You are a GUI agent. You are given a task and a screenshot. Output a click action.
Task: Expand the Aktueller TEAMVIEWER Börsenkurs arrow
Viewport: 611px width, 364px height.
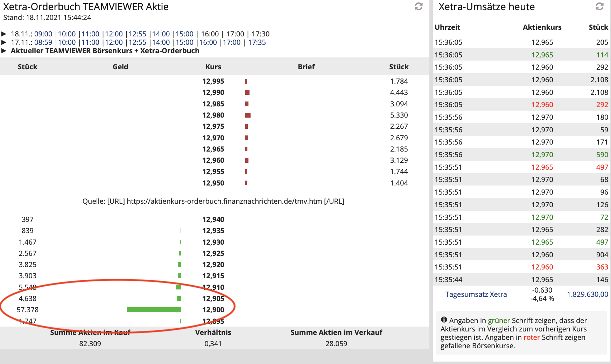click(x=4, y=51)
